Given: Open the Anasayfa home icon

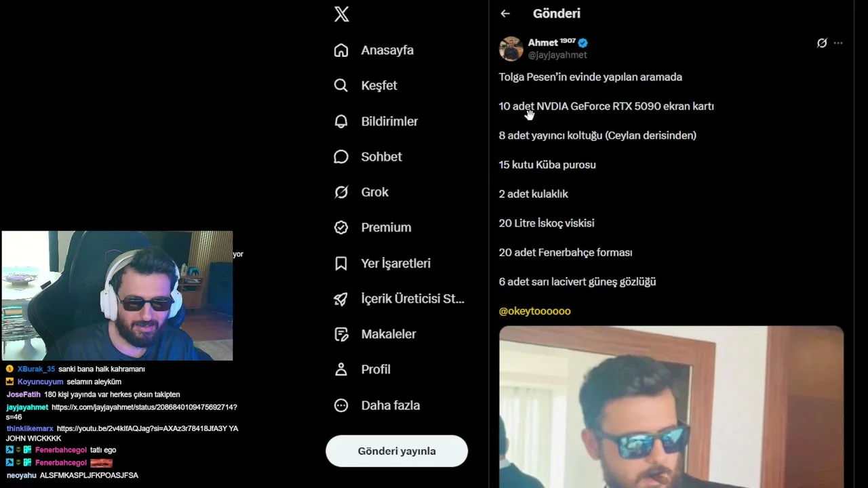Looking at the screenshot, I should [x=341, y=50].
